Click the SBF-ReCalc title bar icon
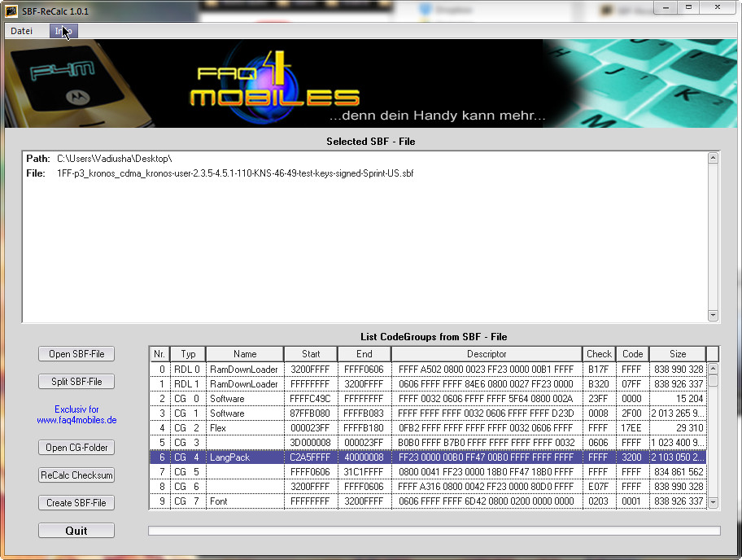Screen dimensions: 742x560 (11, 11)
